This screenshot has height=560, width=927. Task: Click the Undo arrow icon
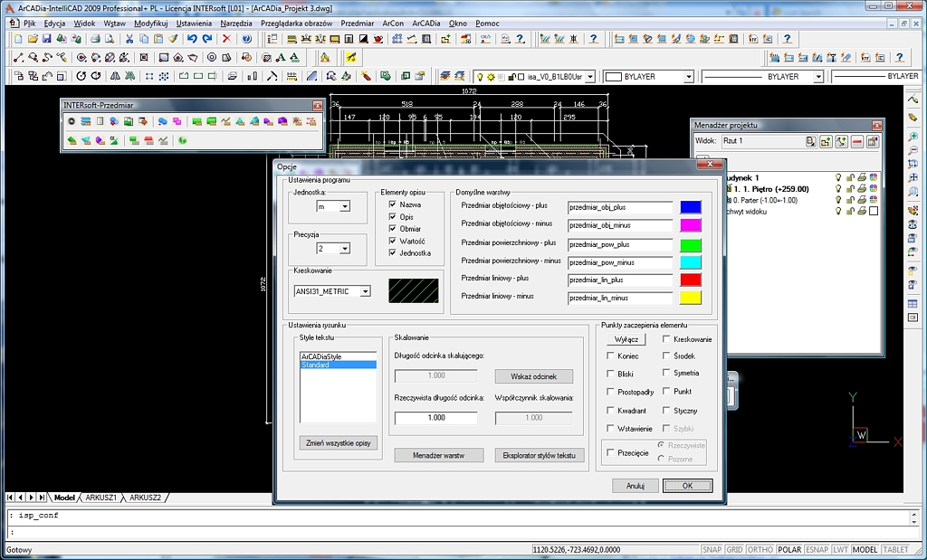coord(192,39)
